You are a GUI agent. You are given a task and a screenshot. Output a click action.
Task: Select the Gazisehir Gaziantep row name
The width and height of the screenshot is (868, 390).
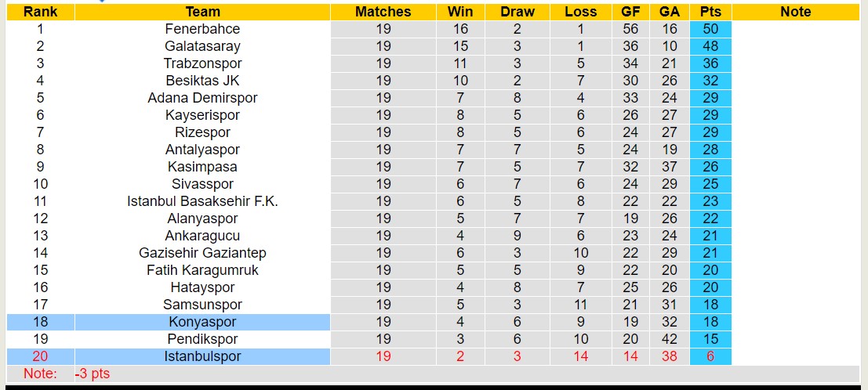coord(203,253)
